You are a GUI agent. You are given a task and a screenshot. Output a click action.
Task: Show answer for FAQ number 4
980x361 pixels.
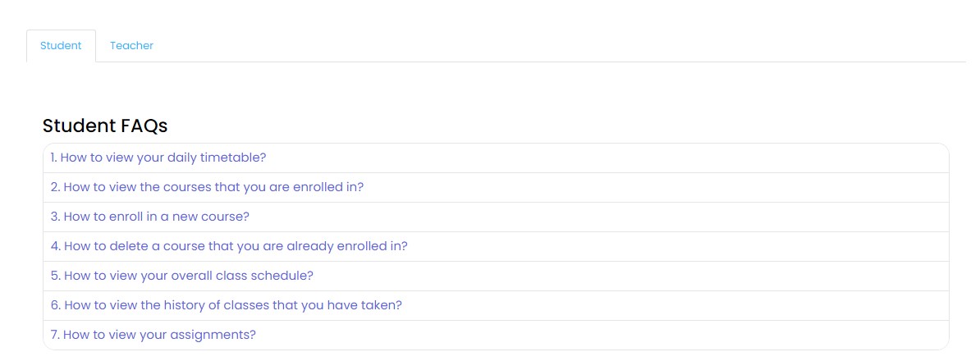click(x=229, y=246)
